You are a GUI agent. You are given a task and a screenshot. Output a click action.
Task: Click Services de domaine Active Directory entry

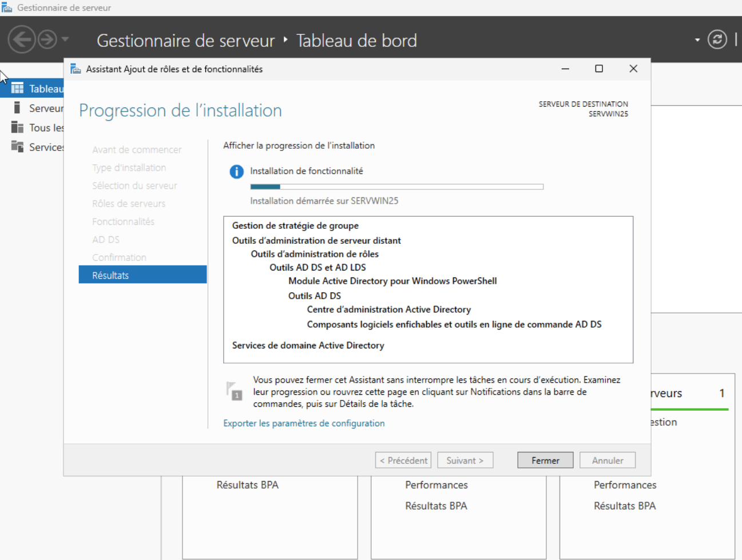pyautogui.click(x=308, y=345)
